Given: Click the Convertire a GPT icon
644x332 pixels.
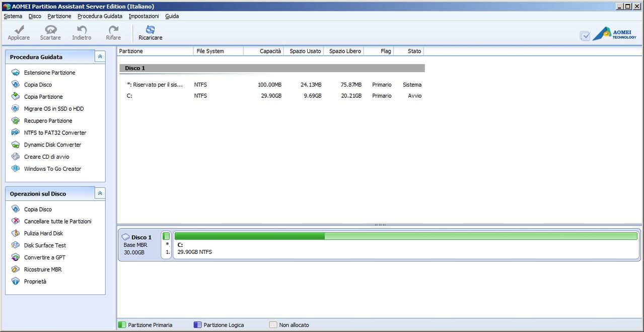Looking at the screenshot, I should click(16, 257).
